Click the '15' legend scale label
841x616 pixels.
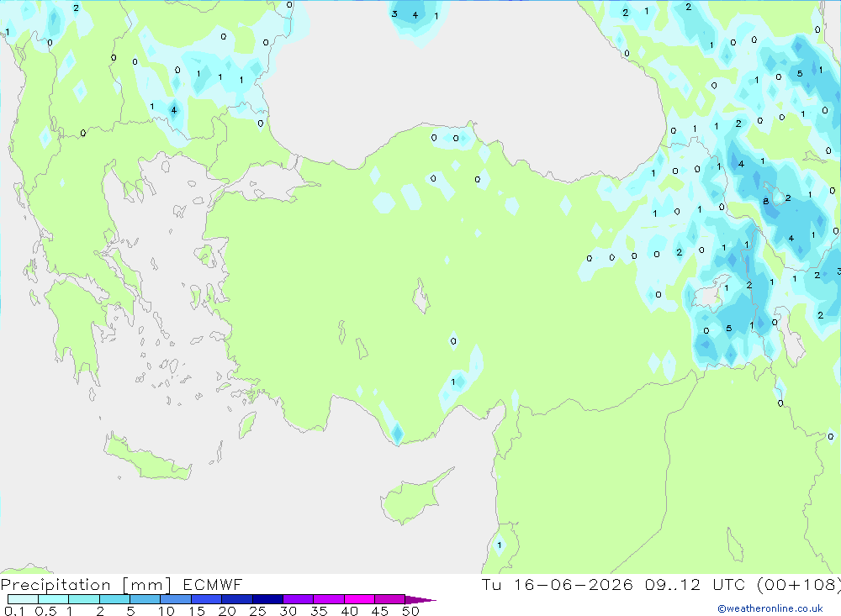click(x=197, y=611)
